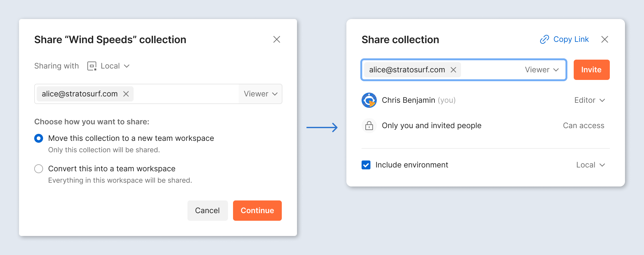This screenshot has height=255, width=644.
Task: Close the Share "Wind Speeds" collection dialog
Action: (x=276, y=39)
